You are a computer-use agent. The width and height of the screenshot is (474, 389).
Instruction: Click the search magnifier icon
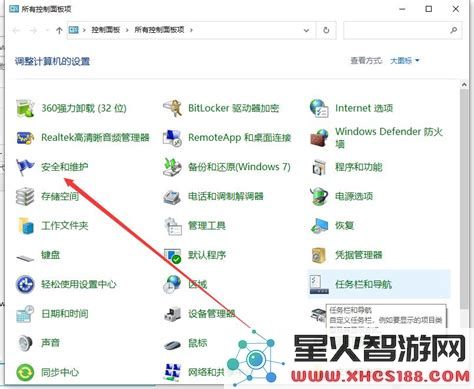(x=454, y=30)
